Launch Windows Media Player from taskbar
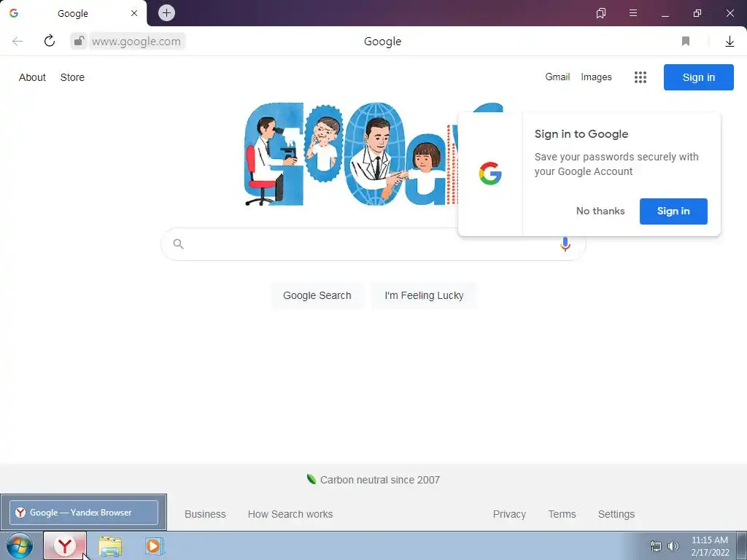The width and height of the screenshot is (747, 560). pyautogui.click(x=154, y=545)
